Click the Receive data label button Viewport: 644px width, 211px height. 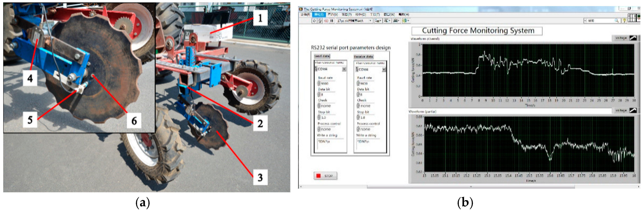364,57
